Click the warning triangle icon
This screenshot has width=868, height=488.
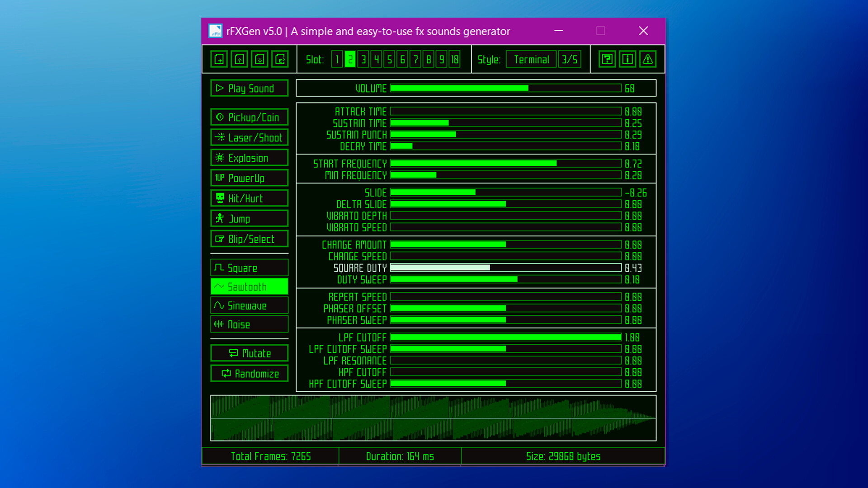648,59
